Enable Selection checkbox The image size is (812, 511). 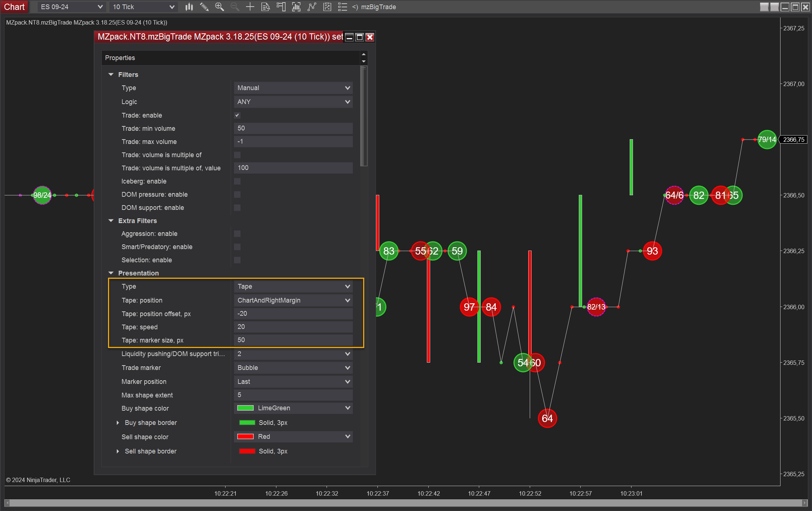tap(237, 260)
